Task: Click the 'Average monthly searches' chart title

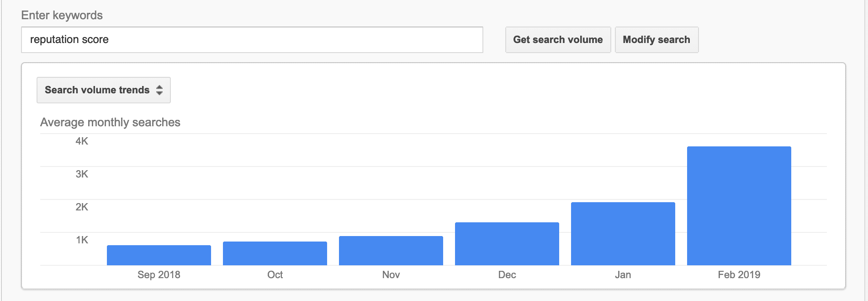Action: pyautogui.click(x=110, y=123)
